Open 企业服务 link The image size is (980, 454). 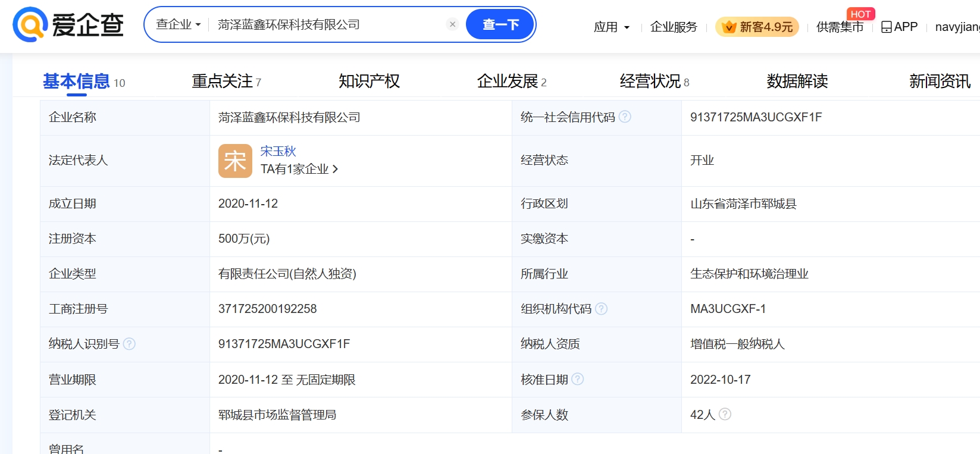coord(674,27)
